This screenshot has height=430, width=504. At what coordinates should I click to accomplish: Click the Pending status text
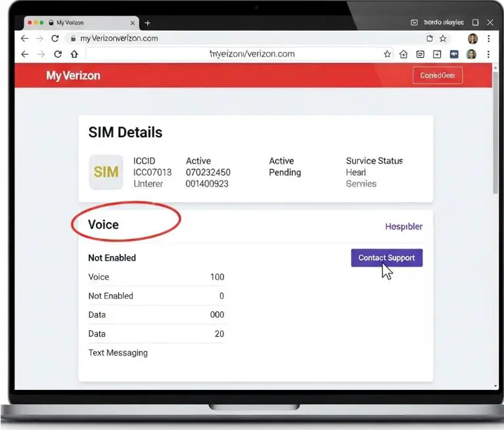285,173
